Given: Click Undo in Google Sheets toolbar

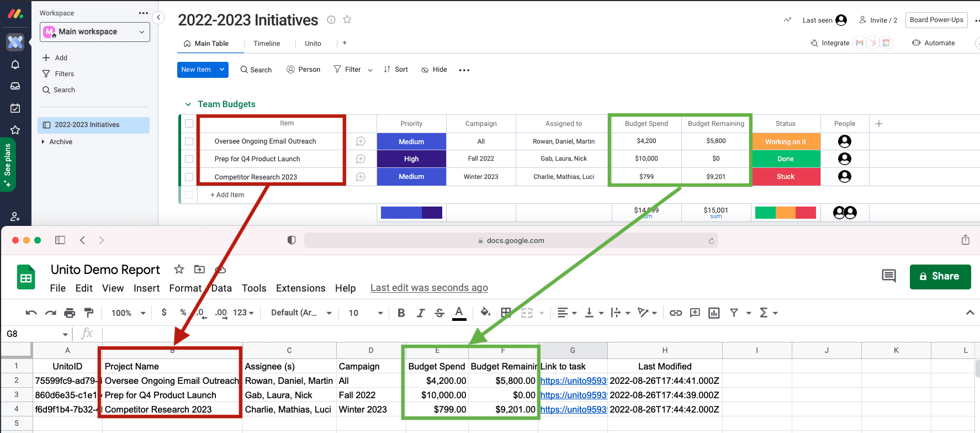Looking at the screenshot, I should click(x=31, y=313).
